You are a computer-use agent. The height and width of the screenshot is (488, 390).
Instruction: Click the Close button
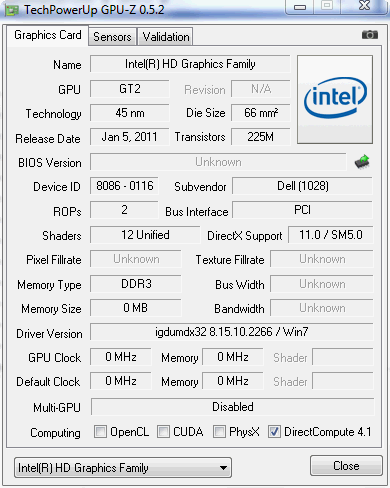[346, 466]
